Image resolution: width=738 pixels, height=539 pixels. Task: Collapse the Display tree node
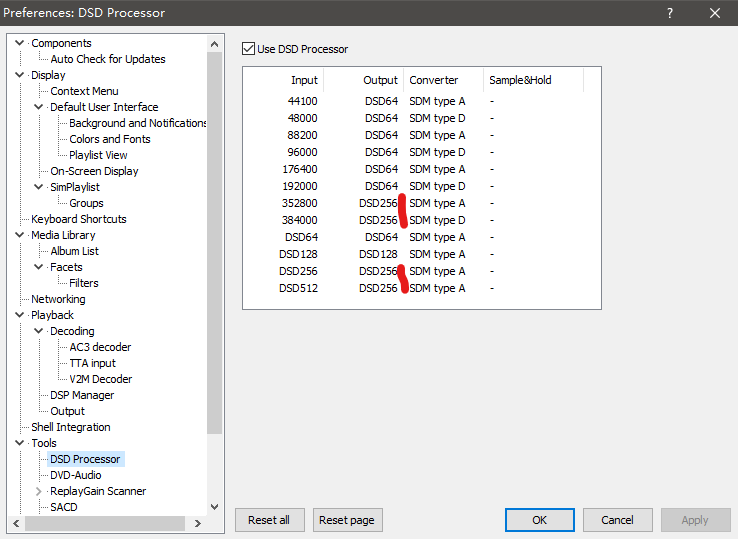[x=21, y=75]
